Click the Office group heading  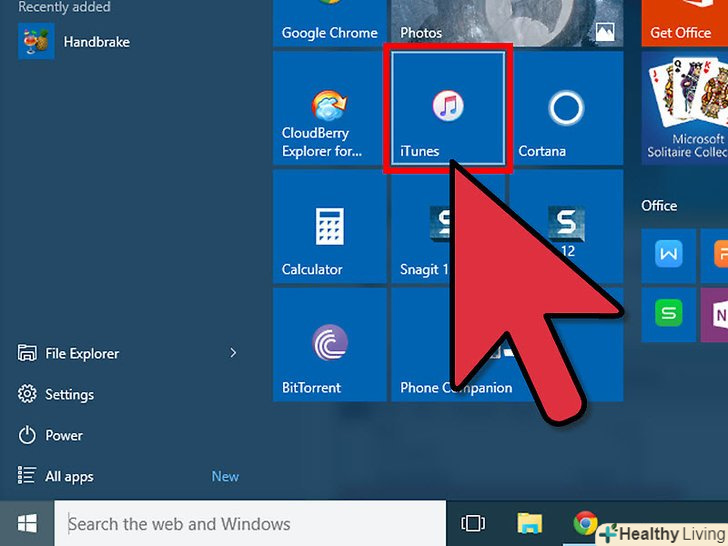coord(659,206)
